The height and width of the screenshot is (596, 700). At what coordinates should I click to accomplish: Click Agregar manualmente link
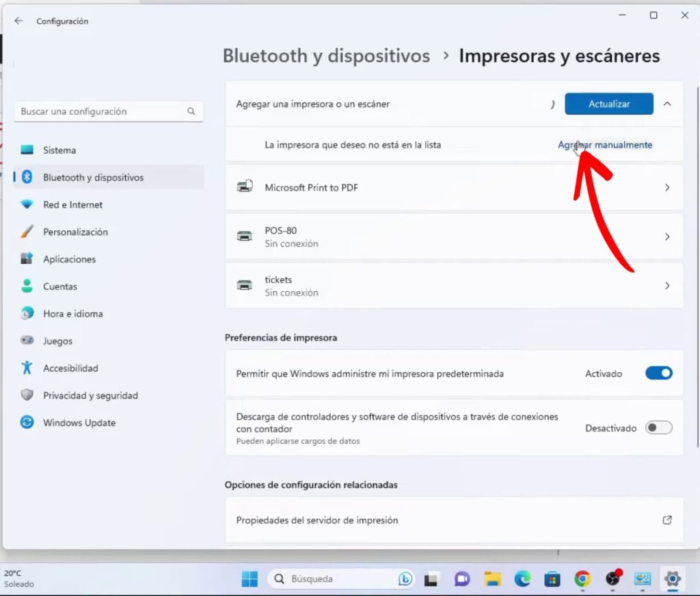[x=604, y=145]
